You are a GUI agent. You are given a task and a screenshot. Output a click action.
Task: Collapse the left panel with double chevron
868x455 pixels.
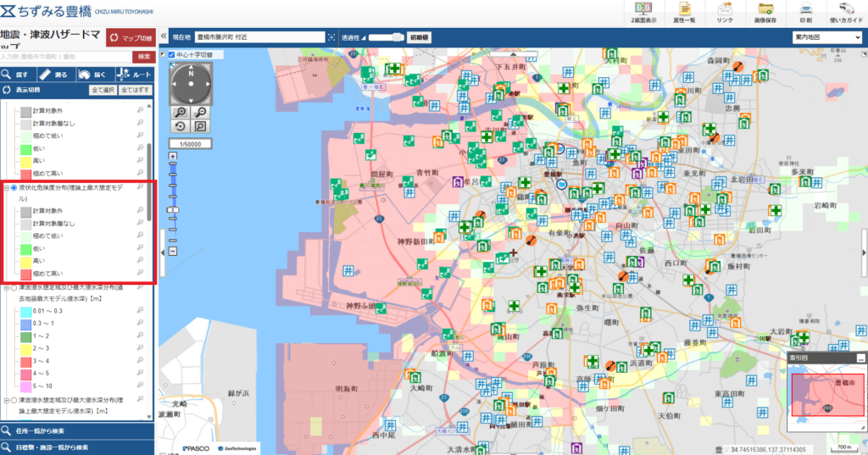coord(164,36)
